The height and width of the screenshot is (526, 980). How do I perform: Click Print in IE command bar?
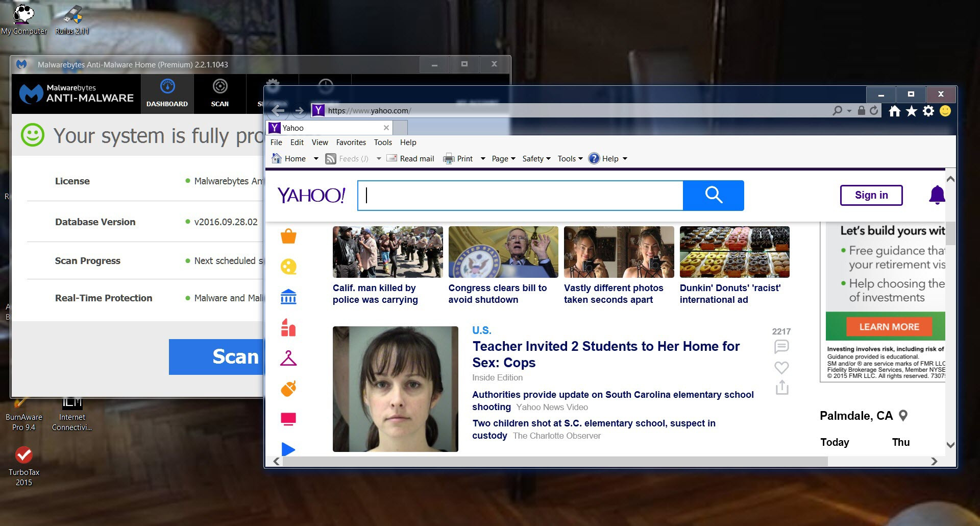pos(458,159)
